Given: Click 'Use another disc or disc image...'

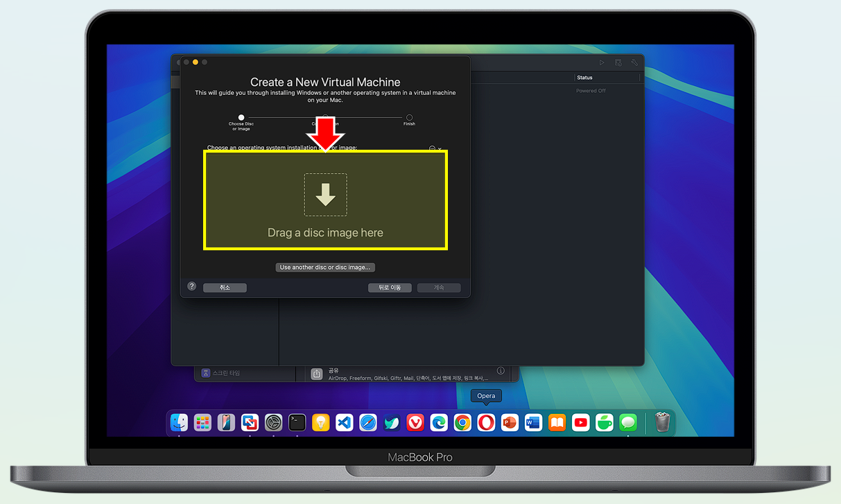Looking at the screenshot, I should coord(324,267).
